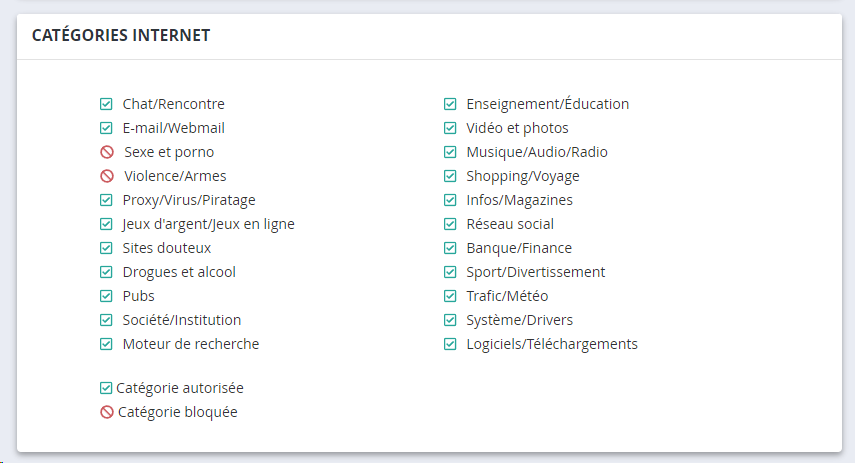Click the Catégories Internet panel heading
Screen dimensions: 855x463
coord(121,35)
